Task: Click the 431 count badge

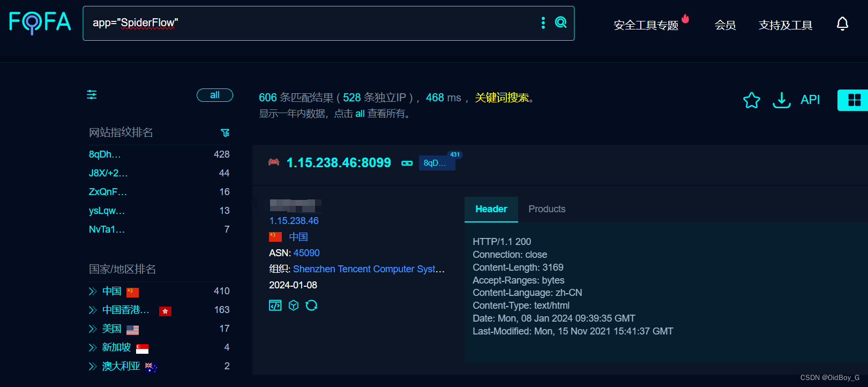Action: 455,154
